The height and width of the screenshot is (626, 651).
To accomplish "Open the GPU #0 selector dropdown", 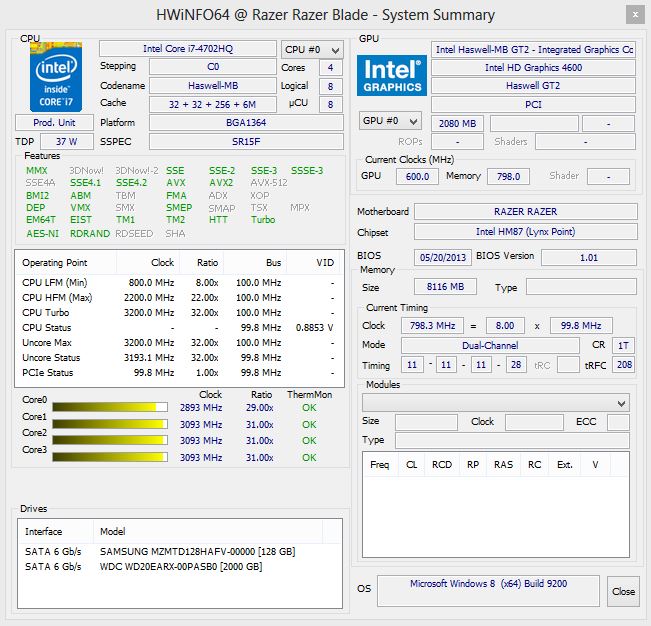I will click(390, 121).
